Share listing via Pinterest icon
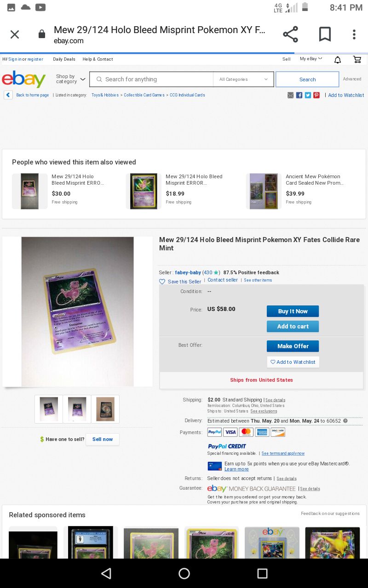The image size is (368, 588). pos(316,95)
